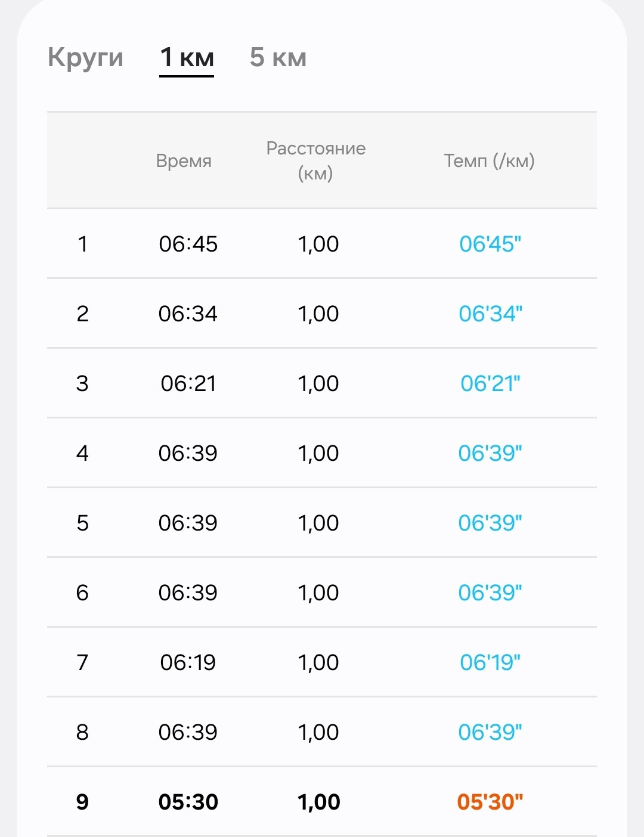Viewport: 644px width, 837px height.
Task: Tap the blue 06'45" pace value
Action: (x=490, y=244)
